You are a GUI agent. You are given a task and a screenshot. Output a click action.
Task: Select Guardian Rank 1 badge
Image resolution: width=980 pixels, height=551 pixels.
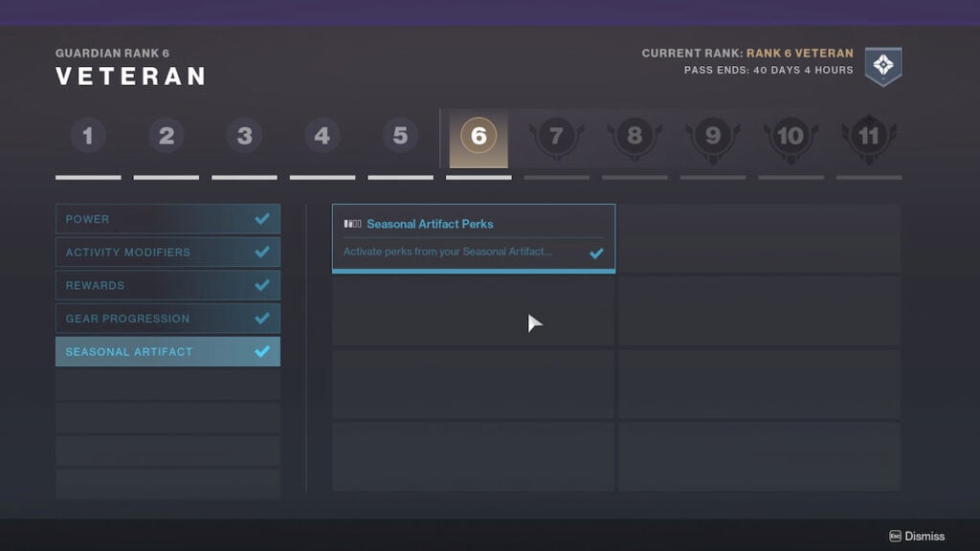point(88,136)
